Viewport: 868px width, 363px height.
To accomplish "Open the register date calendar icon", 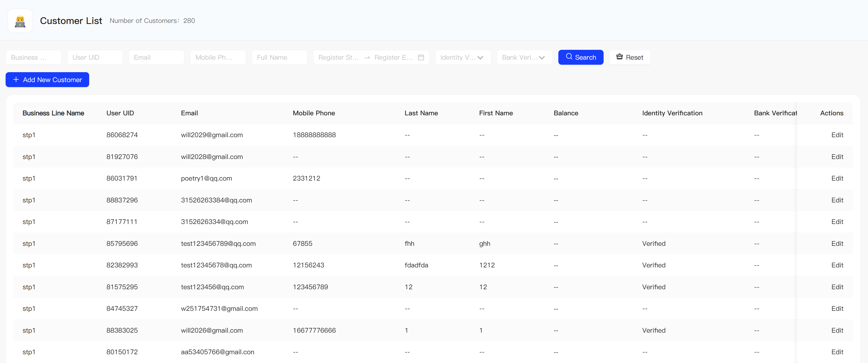I will [x=421, y=57].
